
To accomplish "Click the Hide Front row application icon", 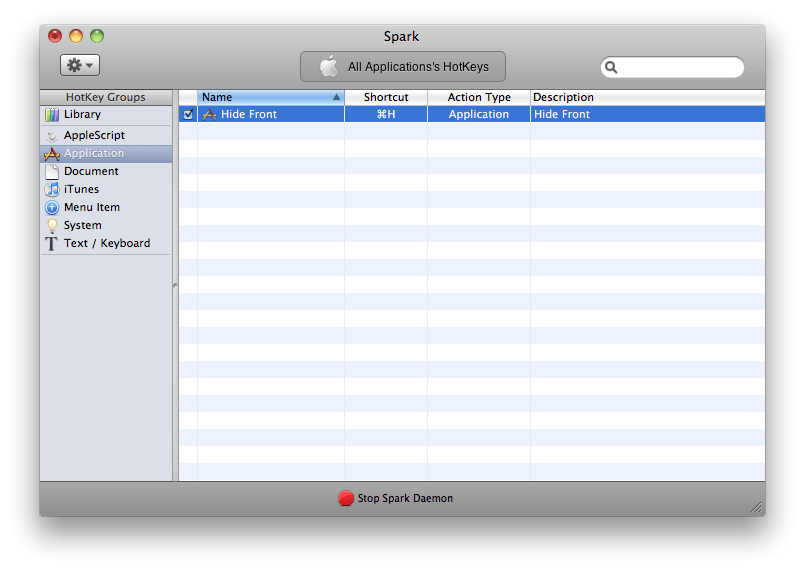I will [209, 115].
